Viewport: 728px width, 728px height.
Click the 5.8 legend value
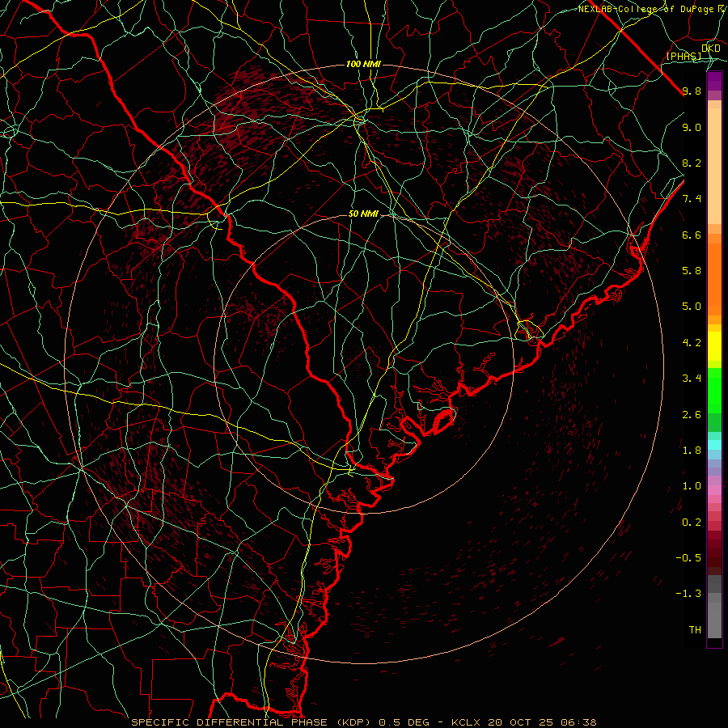(x=692, y=271)
